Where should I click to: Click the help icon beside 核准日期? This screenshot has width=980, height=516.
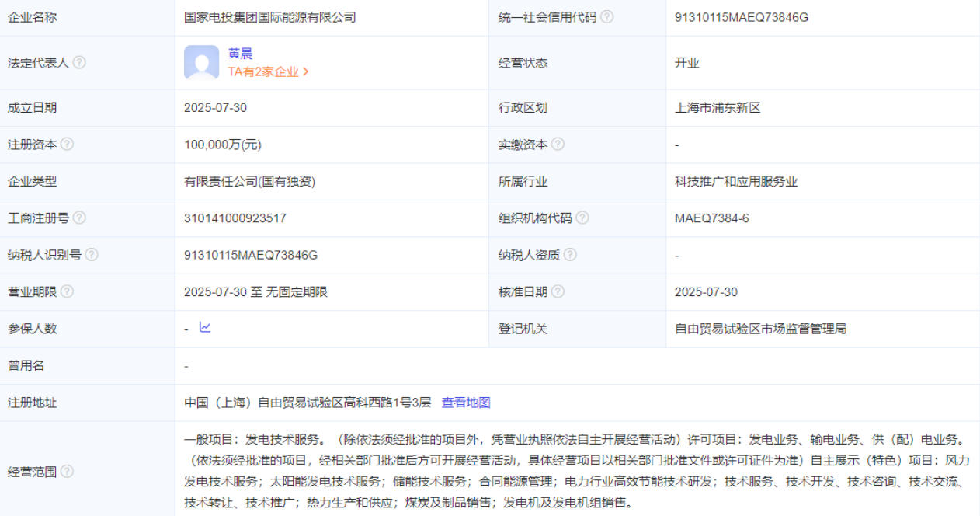click(x=558, y=292)
